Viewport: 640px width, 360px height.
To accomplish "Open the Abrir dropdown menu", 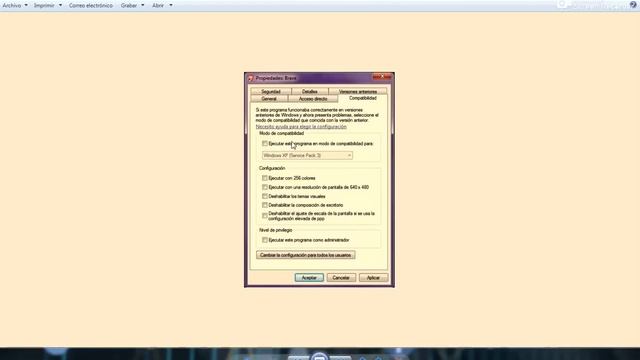I will point(162,5).
